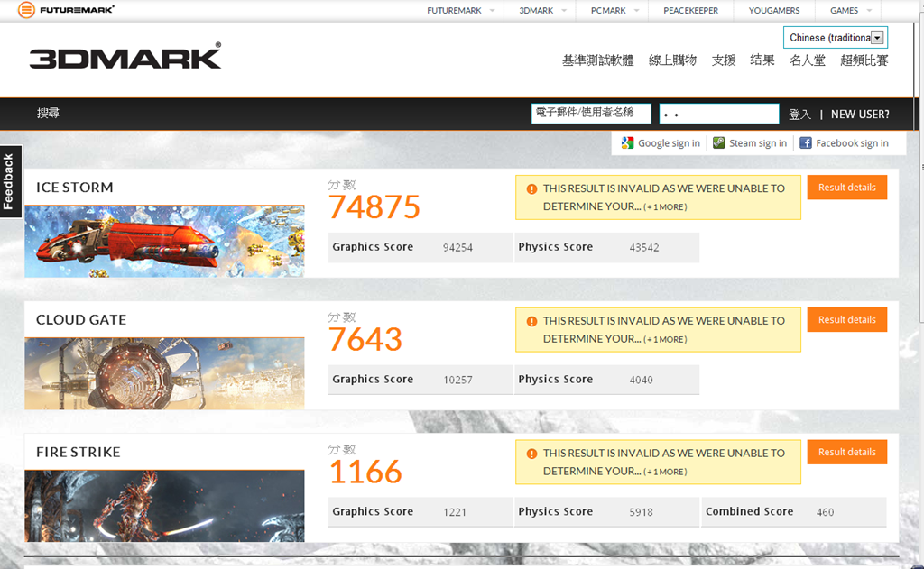Screen dimensions: 924x569
Task: Click Ice Storm physics score 43542
Action: tap(644, 248)
